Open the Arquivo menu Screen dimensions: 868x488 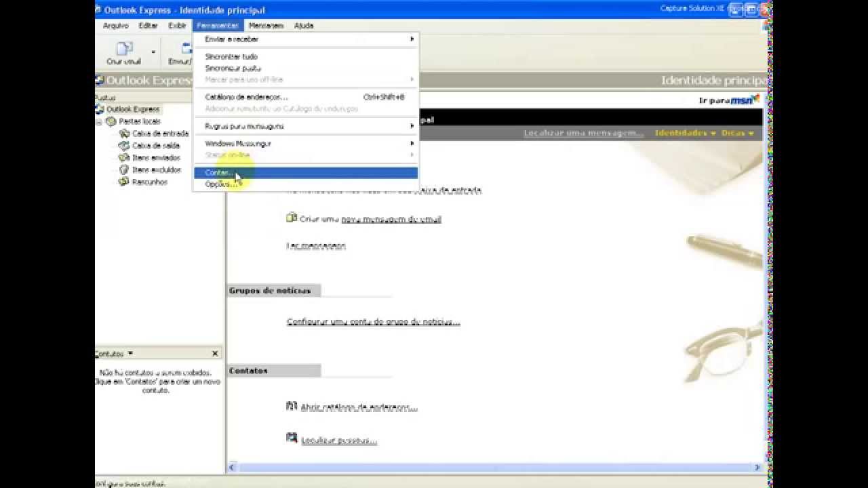[116, 26]
